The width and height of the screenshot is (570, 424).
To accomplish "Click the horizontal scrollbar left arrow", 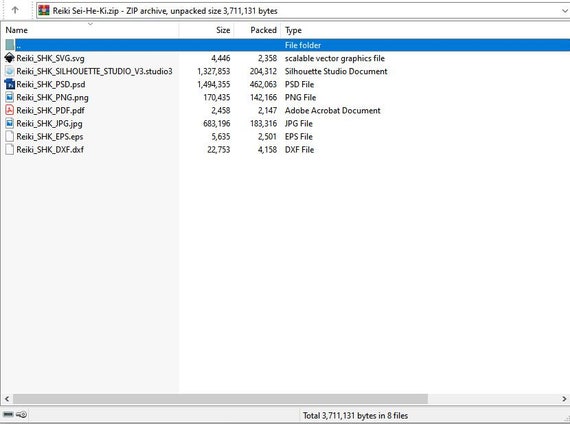I will tap(7, 399).
